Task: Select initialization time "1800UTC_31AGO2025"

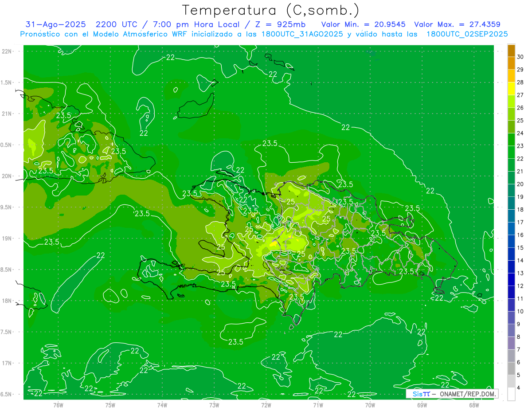Action: pyautogui.click(x=303, y=35)
